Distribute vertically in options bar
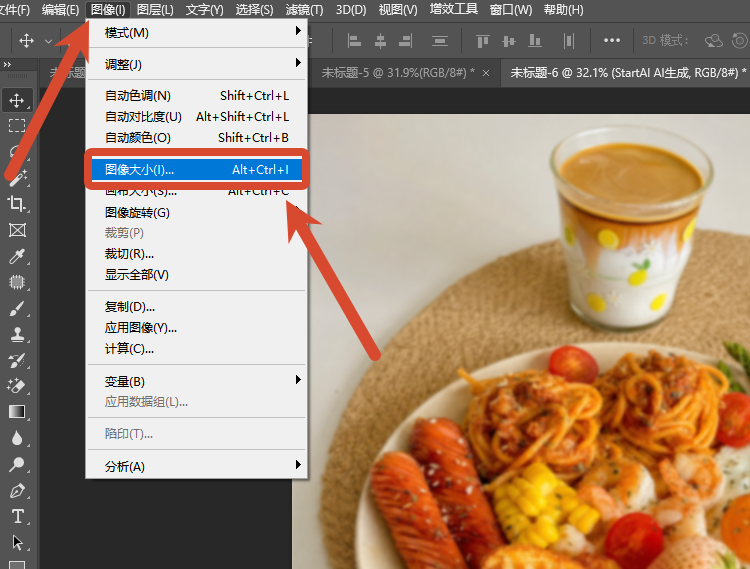 pos(440,41)
